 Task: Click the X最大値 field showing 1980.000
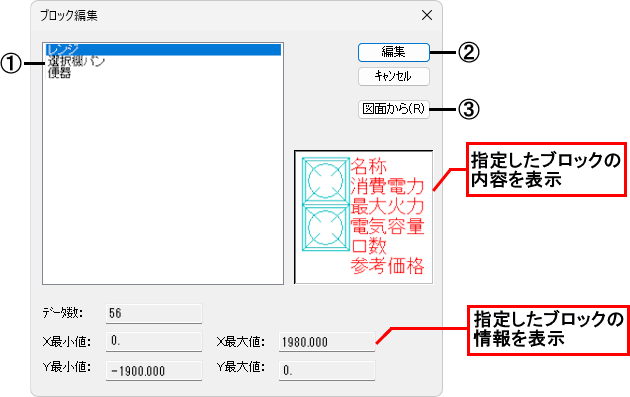coord(327,342)
